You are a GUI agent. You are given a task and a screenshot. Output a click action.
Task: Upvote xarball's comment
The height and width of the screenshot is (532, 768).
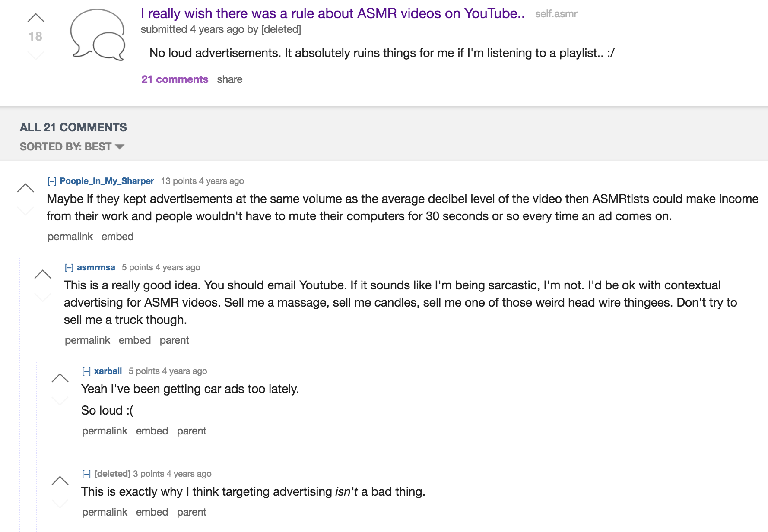click(x=60, y=378)
